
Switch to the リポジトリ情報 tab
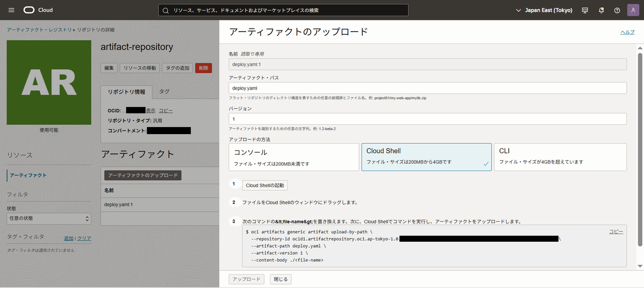[x=126, y=92]
